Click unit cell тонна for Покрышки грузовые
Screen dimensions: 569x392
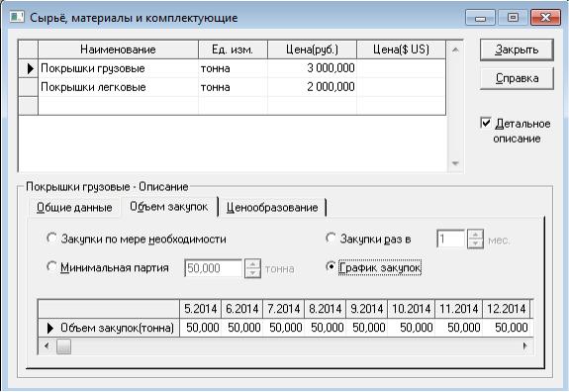tap(233, 68)
